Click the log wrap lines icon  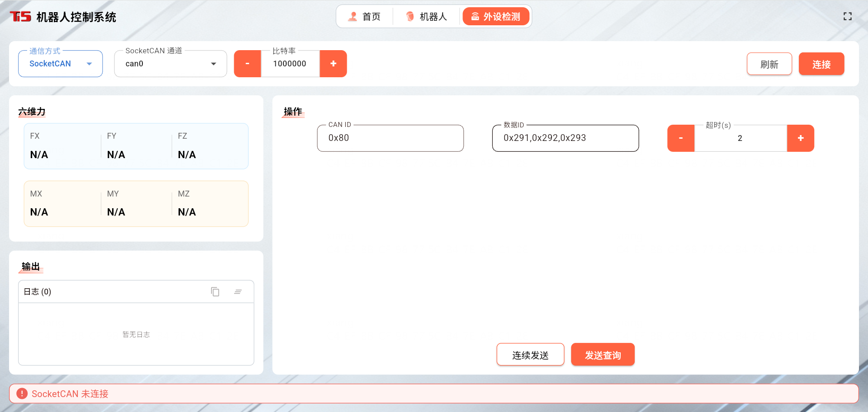point(238,292)
